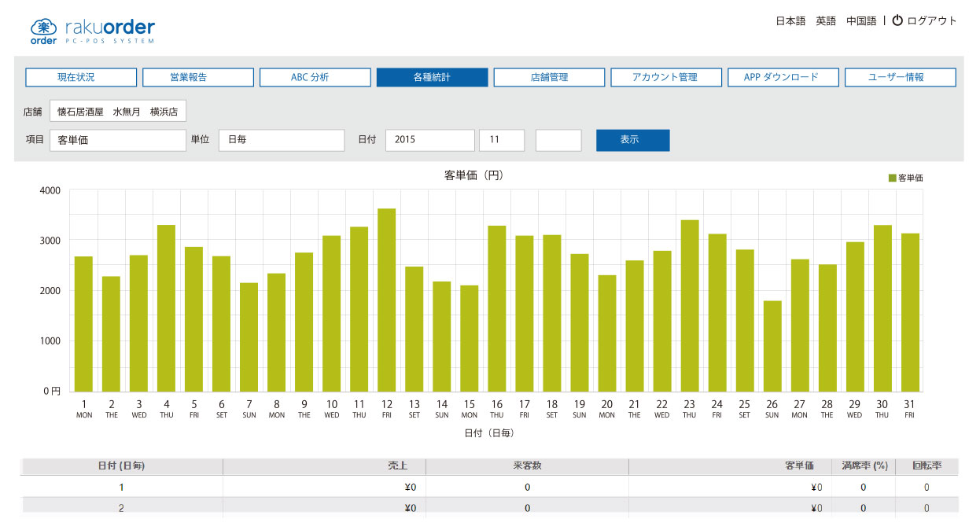Click the date cell in row 2
Viewport: 980px width, 530px height.
121,508
